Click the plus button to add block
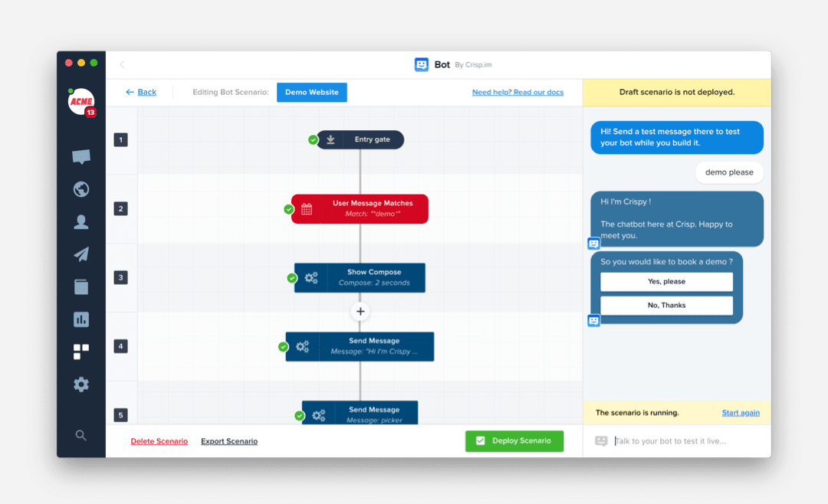 360,312
